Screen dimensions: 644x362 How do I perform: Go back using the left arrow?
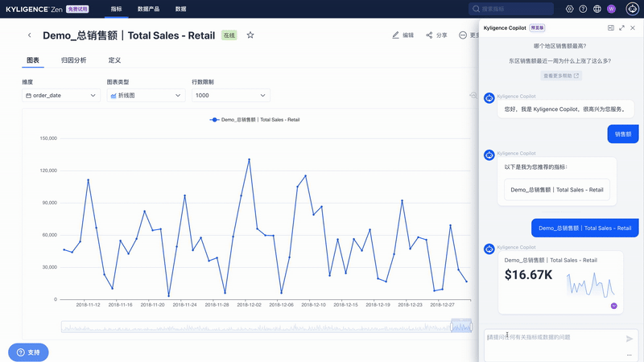point(30,35)
